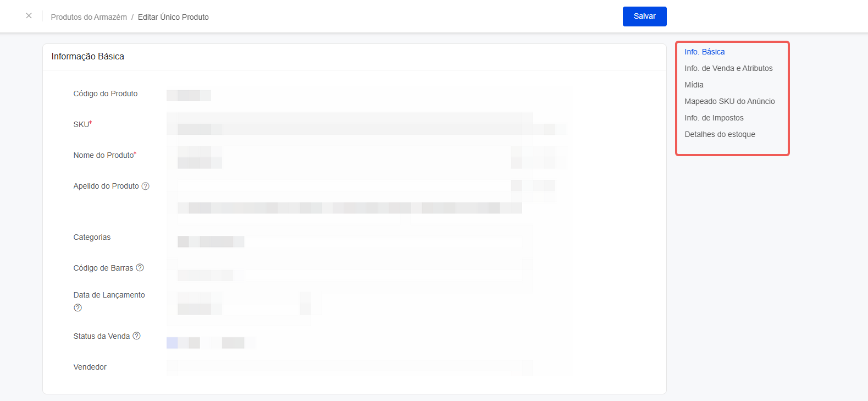Save the product with Salvar button
The height and width of the screenshot is (401, 868).
tap(644, 17)
